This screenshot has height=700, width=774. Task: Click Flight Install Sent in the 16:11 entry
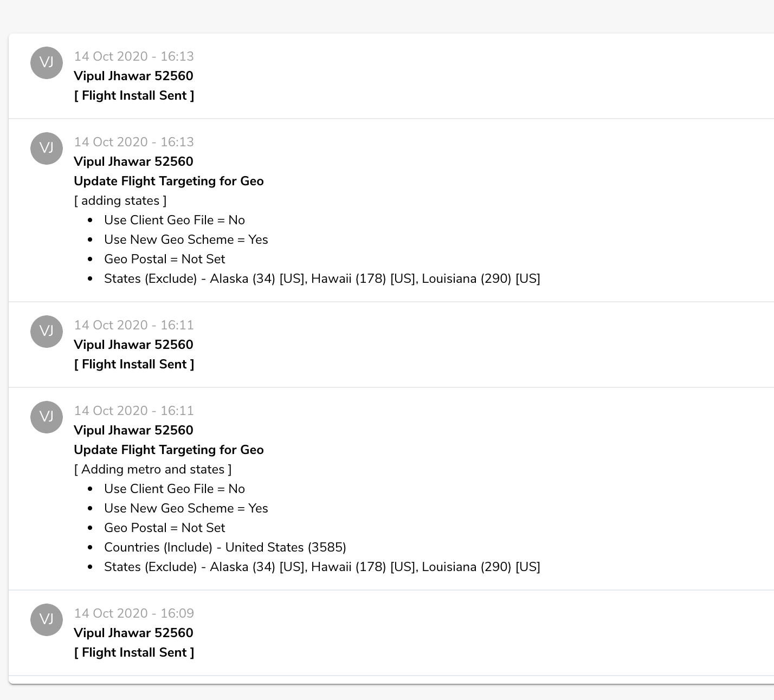coord(134,364)
